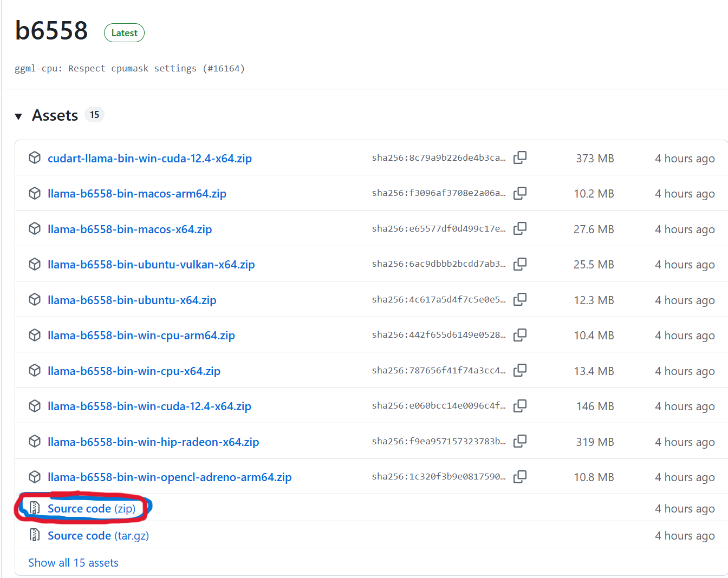728x578 pixels.
Task: Click package icon beside llama-b6558-bin-win-hip-radeon-x64.zip
Action: [35, 441]
